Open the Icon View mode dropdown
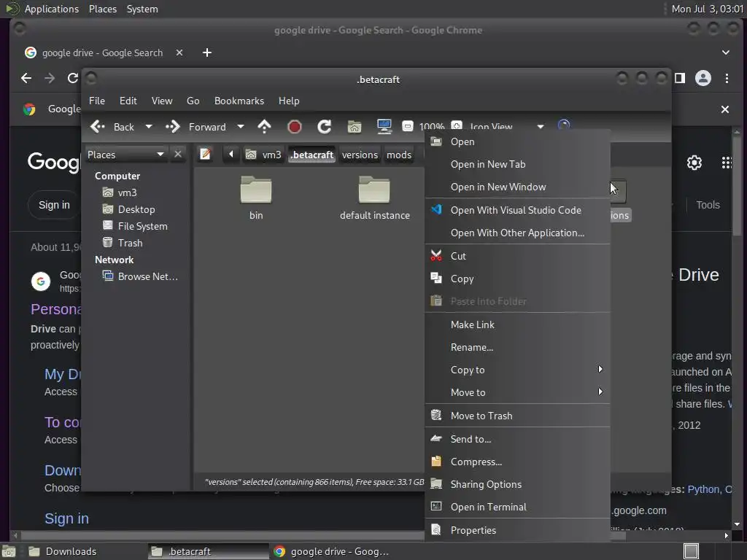The height and width of the screenshot is (560, 747). click(541, 127)
